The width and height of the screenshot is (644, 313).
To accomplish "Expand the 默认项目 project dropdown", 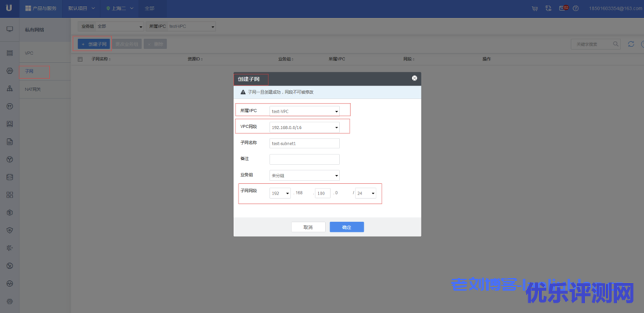I will (x=81, y=8).
